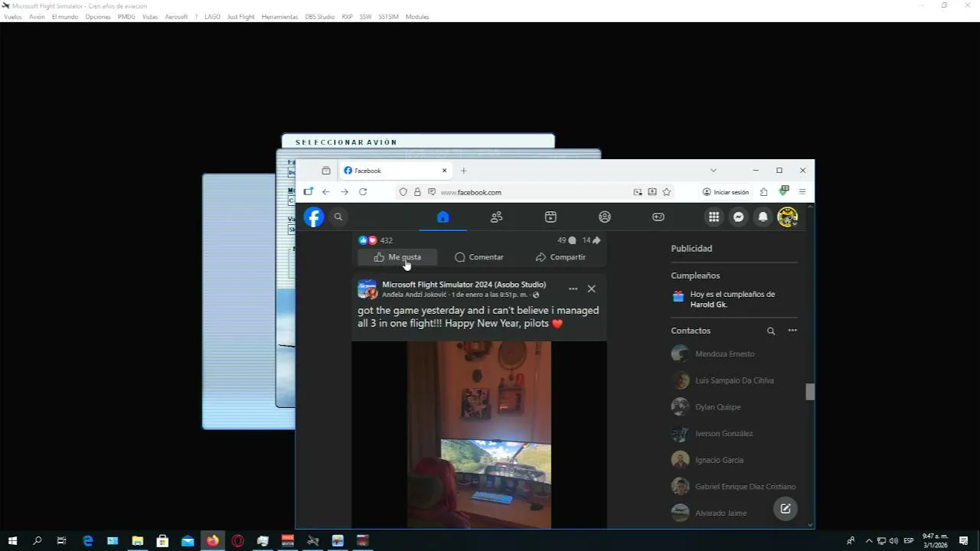Open Contactos options three dots

click(792, 331)
